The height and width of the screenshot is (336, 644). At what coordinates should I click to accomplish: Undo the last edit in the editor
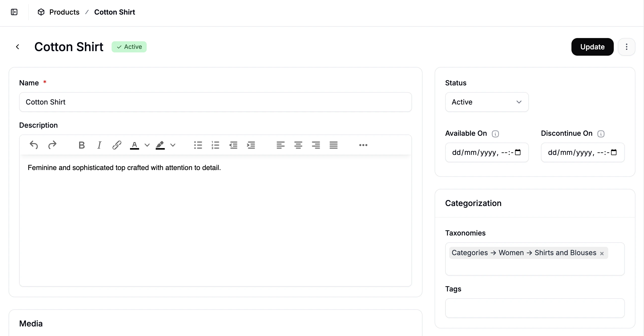pos(34,145)
